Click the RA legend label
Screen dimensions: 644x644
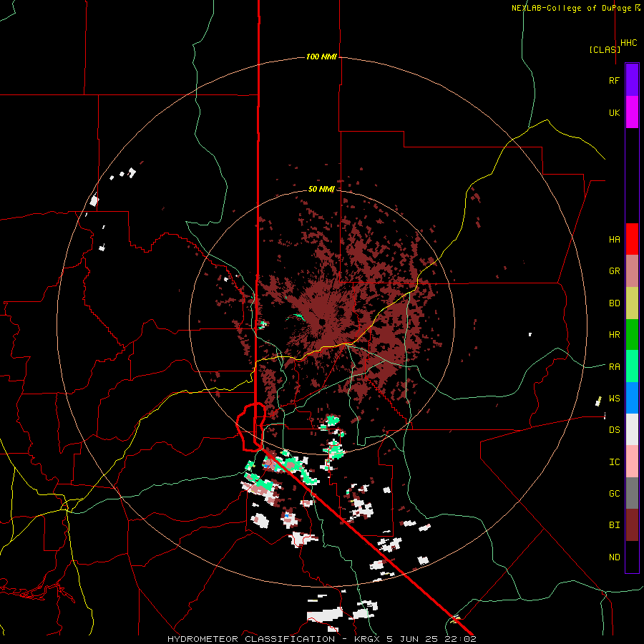(614, 367)
